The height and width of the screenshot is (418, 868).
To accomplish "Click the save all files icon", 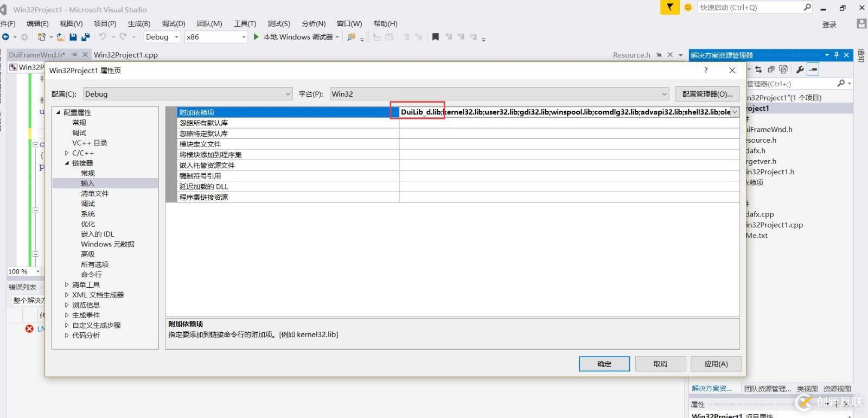I will tap(86, 37).
